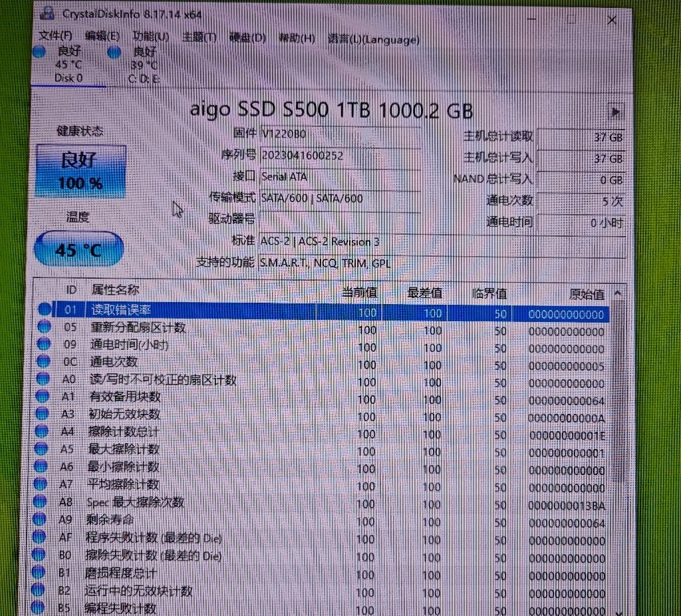The image size is (681, 616).
Task: Select row 09 通电时间(小时)
Action: [324, 346]
